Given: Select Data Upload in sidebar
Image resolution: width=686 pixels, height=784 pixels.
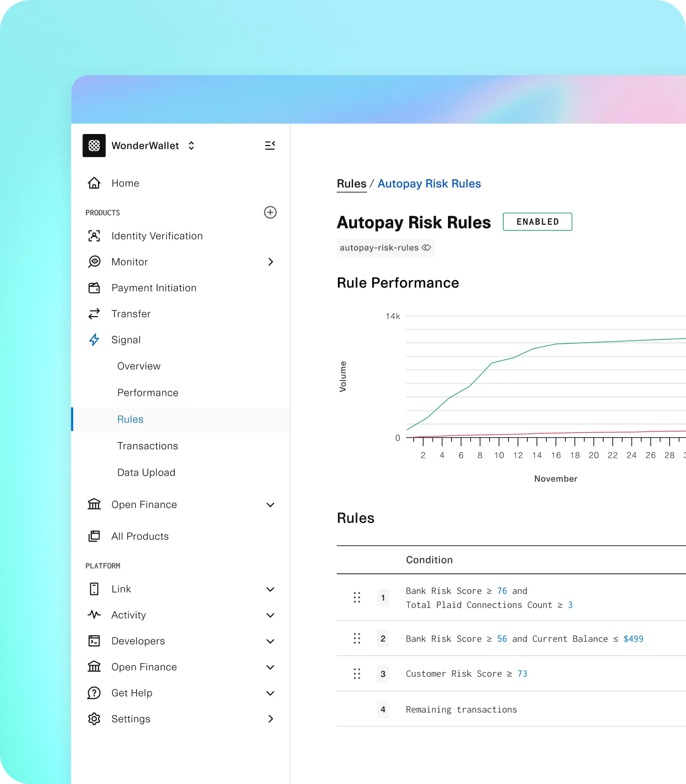Looking at the screenshot, I should (x=146, y=472).
